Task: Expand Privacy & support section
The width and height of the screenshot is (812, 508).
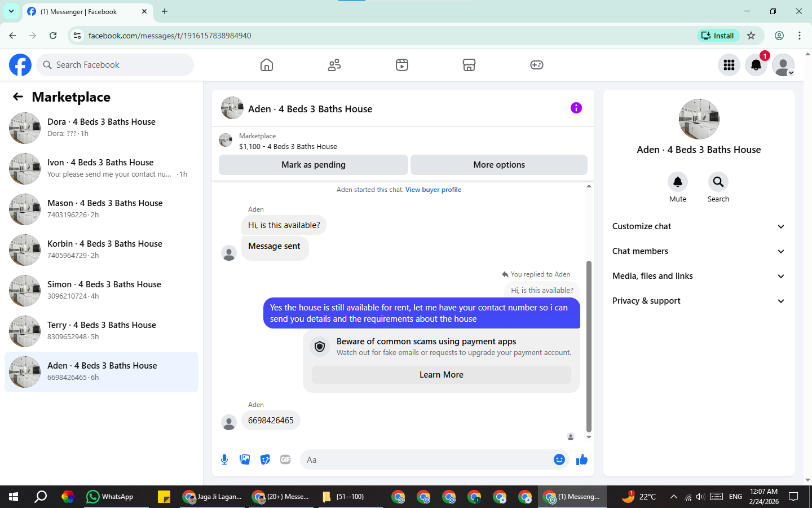Action: click(699, 301)
